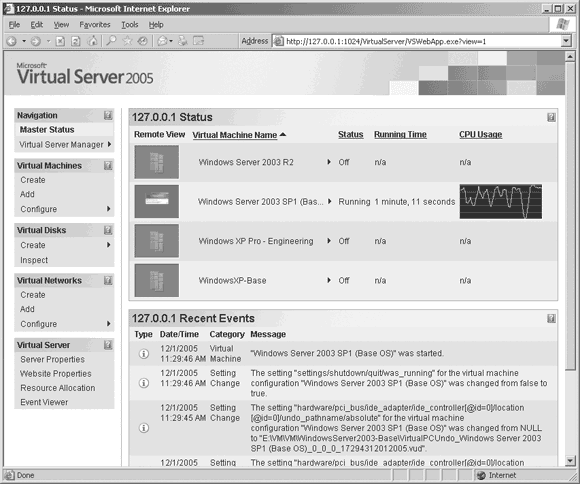Screen dimensions: 580x484
Task: Open the Favorites star toolbar icon
Action: (x=127, y=41)
